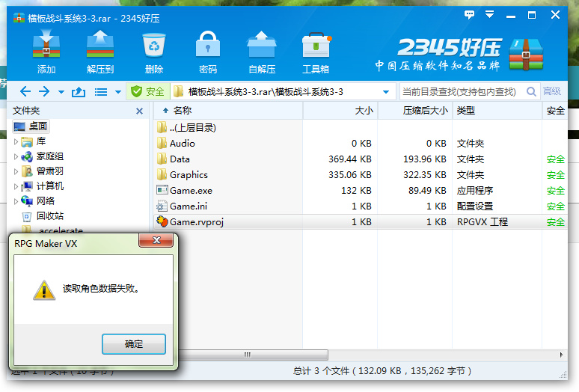
Task: Click the horizontal scrollbar thumb
Action: tap(247, 355)
